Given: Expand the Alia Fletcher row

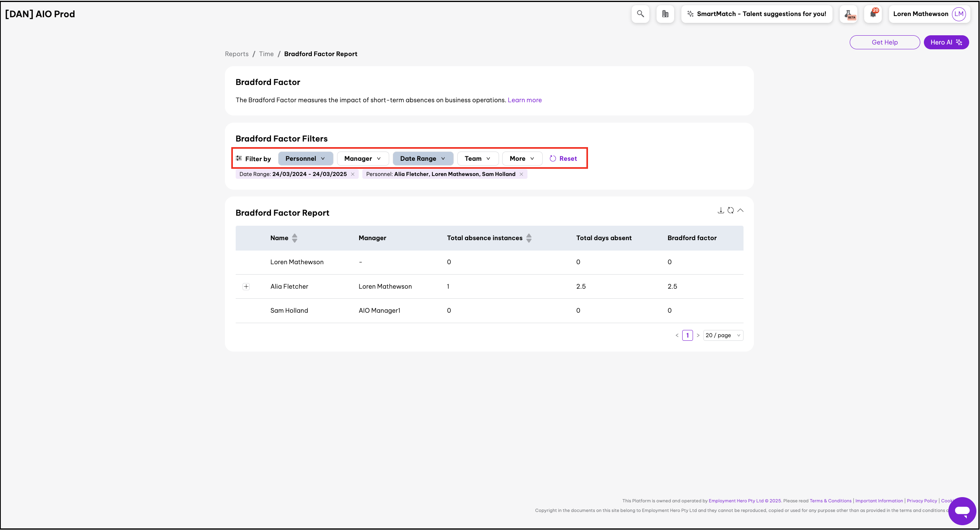Looking at the screenshot, I should [x=246, y=287].
